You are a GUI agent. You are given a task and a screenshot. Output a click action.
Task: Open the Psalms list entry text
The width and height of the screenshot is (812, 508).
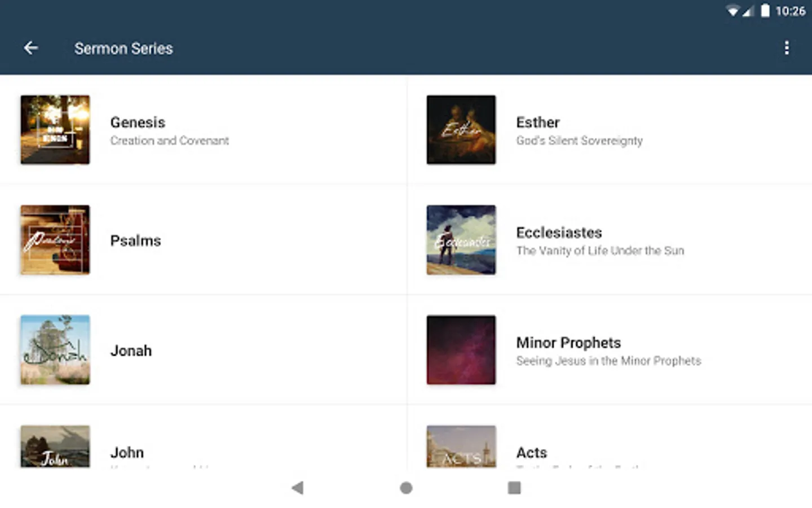[135, 241]
